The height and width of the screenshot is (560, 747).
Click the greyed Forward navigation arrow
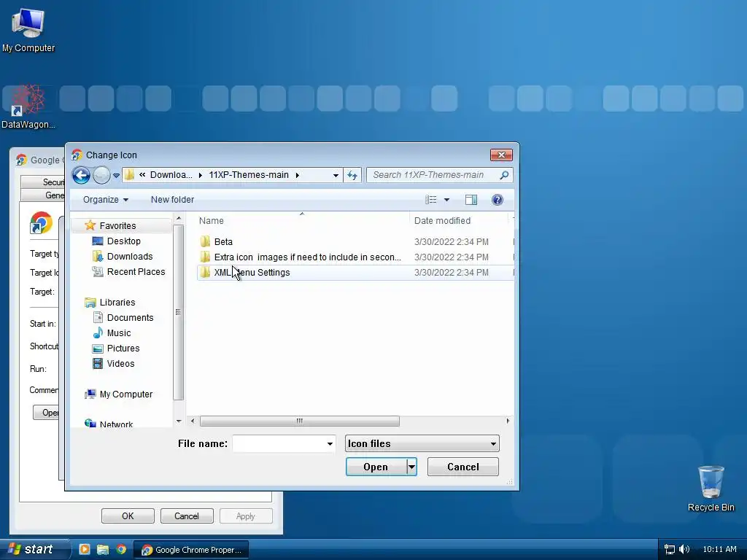point(101,175)
